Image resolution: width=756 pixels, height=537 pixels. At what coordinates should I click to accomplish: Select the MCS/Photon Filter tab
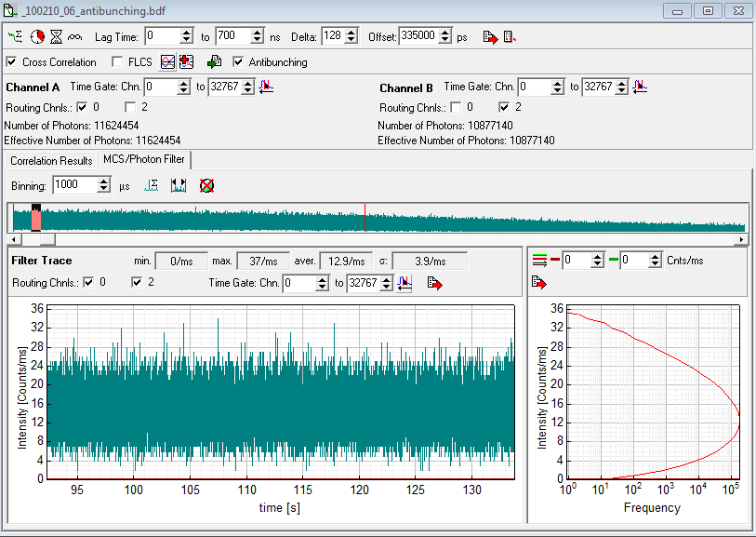[x=144, y=160]
